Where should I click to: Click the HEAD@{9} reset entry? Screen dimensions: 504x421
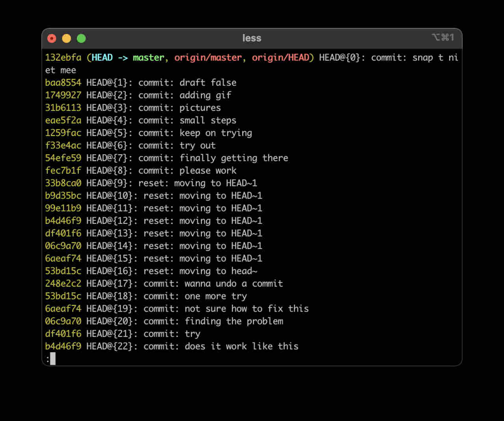pos(151,183)
